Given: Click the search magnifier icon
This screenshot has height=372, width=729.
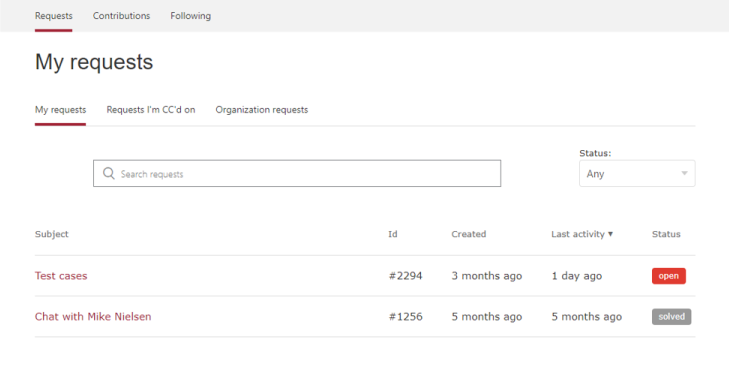Looking at the screenshot, I should tap(109, 173).
